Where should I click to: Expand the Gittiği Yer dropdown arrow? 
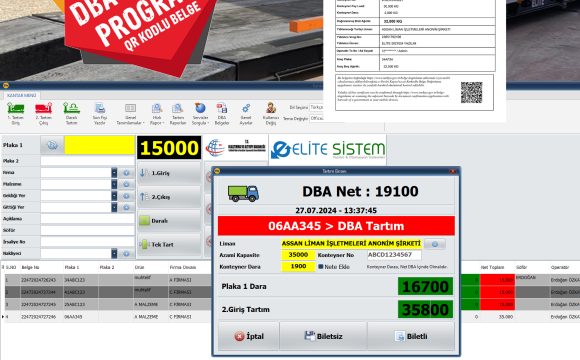tap(114, 207)
